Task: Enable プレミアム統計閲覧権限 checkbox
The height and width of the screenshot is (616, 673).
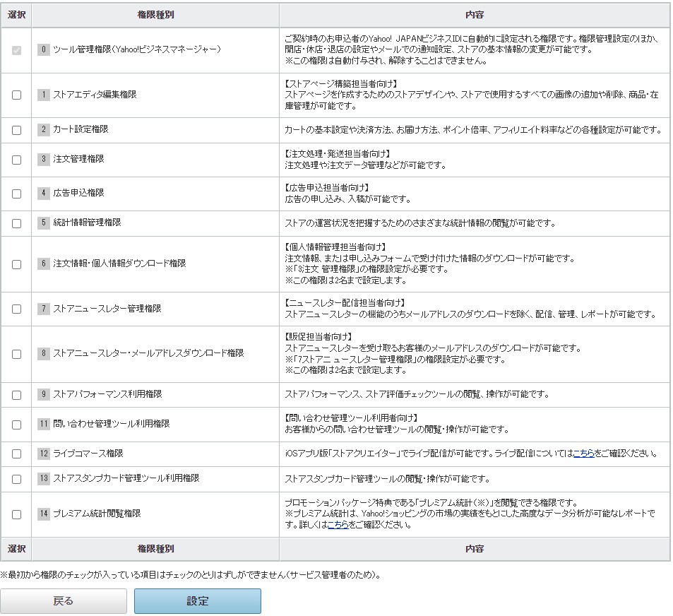Action: point(16,514)
